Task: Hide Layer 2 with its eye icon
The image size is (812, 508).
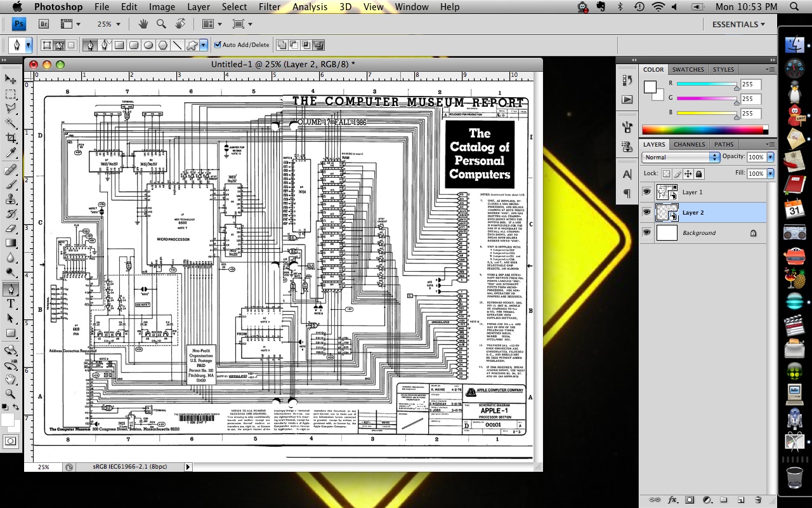Action: coord(646,212)
